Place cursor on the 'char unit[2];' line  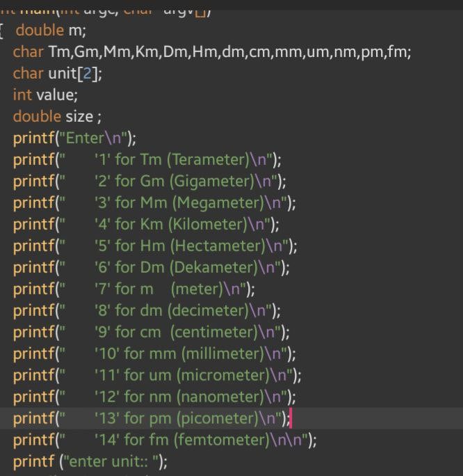[x=62, y=73]
